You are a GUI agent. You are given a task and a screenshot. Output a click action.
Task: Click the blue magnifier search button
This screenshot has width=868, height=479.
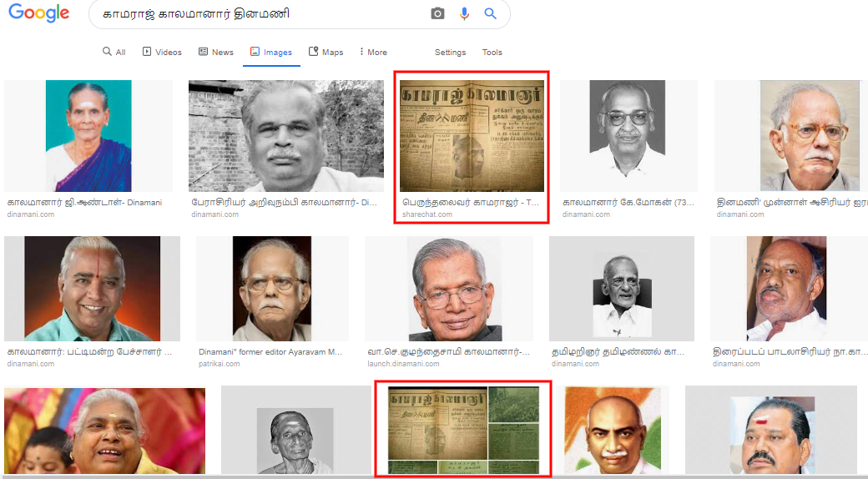[490, 14]
